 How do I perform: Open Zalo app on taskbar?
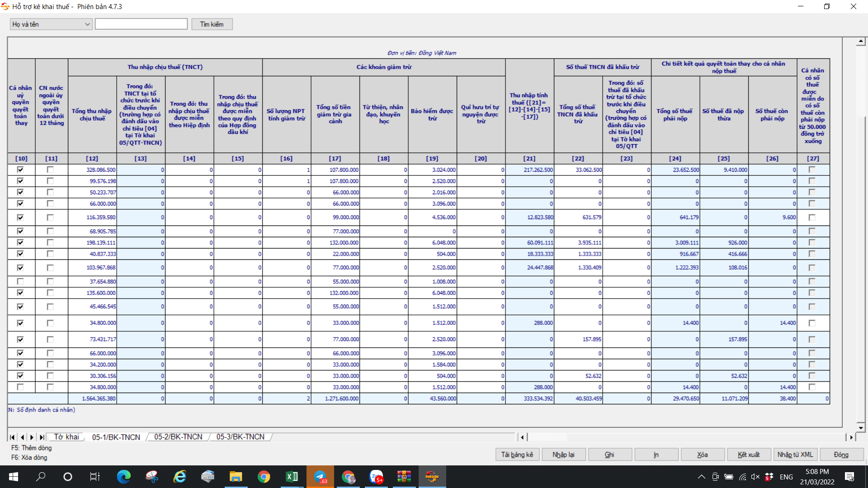pos(376,477)
